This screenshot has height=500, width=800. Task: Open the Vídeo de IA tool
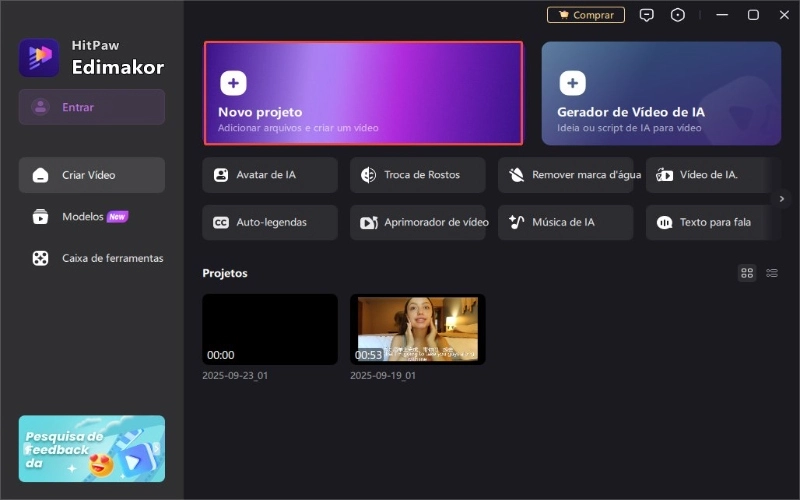tap(713, 175)
